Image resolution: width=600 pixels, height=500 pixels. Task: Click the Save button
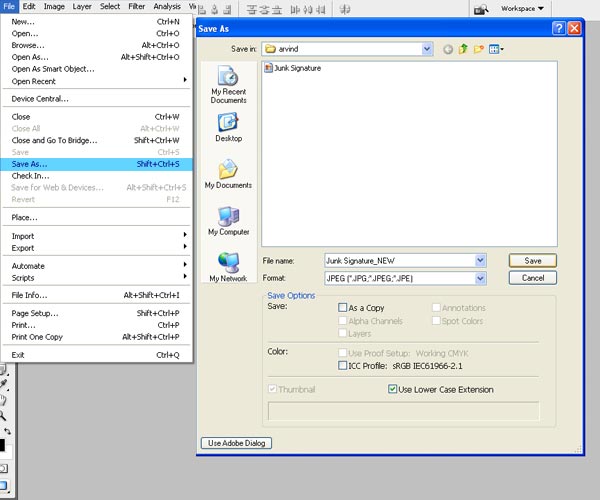coord(533,261)
